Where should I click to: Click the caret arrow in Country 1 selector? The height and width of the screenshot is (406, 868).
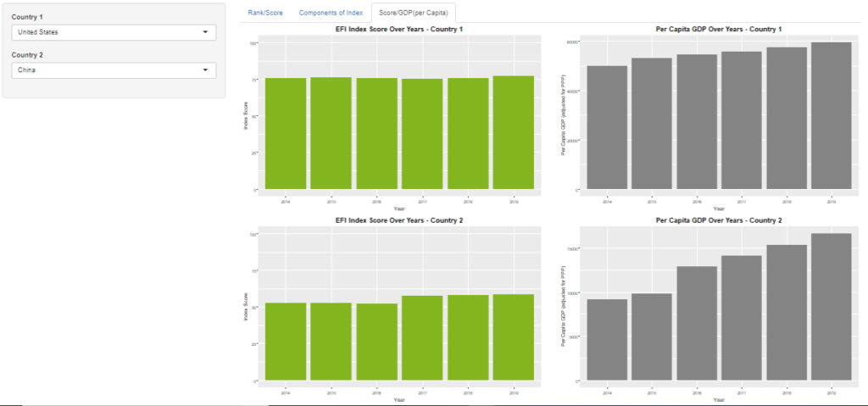coord(205,32)
